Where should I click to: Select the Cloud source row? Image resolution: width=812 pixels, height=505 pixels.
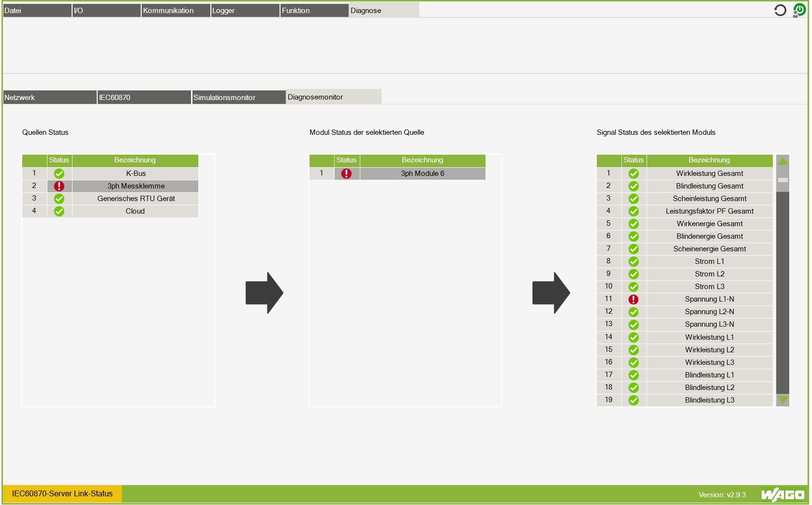tap(110, 211)
